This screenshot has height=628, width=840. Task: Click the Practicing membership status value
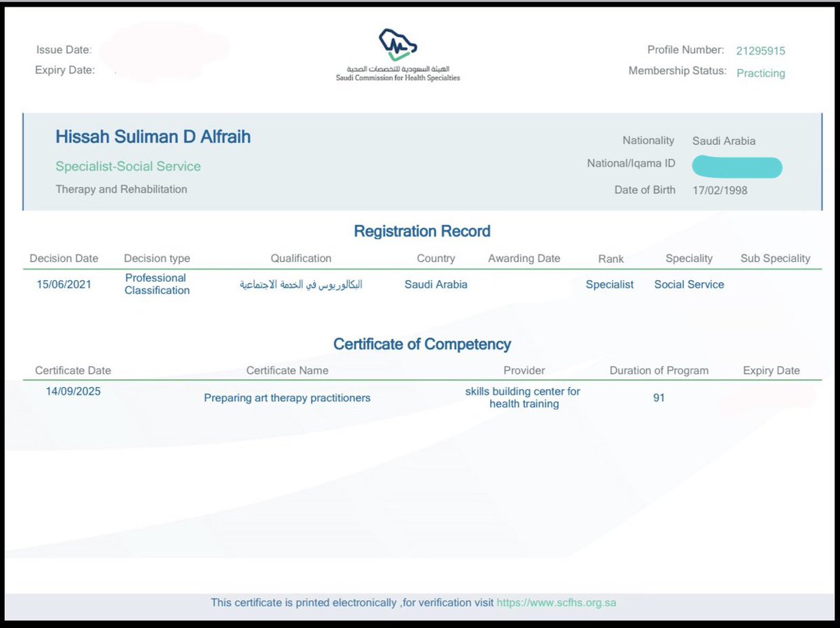[761, 73]
